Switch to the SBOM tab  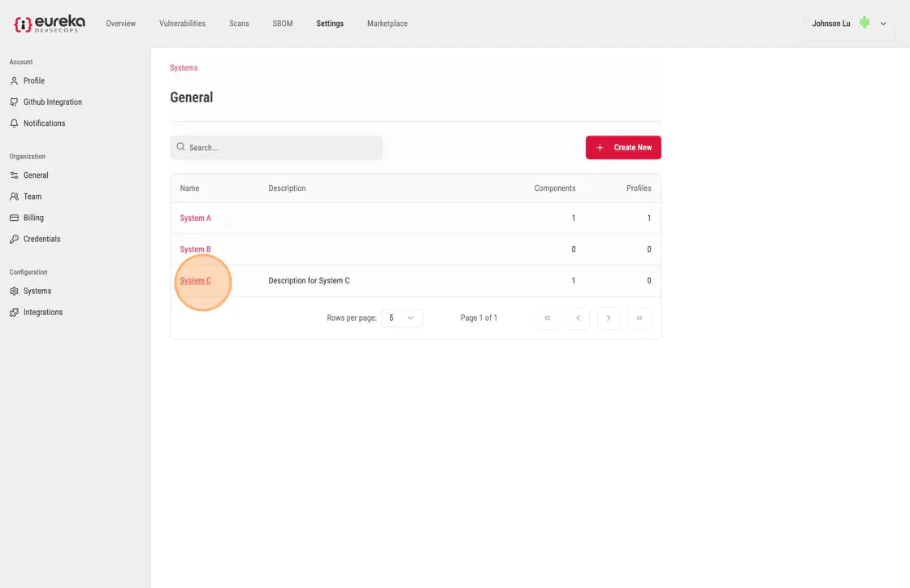(283, 24)
